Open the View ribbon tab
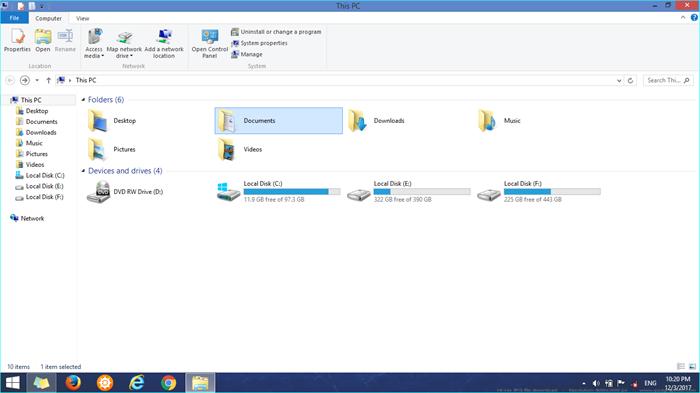Screen dimensions: 700x393 [x=83, y=18]
